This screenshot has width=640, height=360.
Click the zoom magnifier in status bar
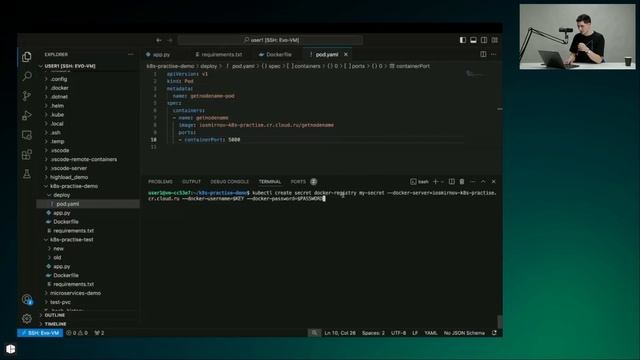pyautogui.click(x=314, y=333)
